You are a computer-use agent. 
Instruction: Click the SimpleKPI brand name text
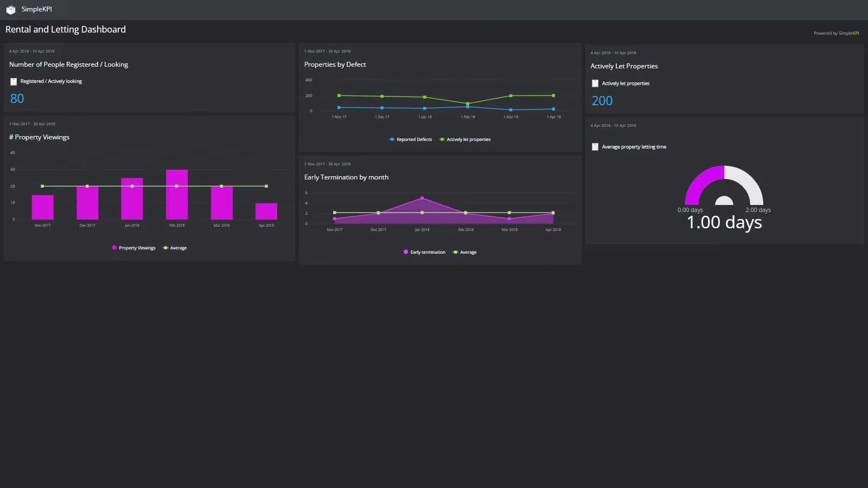pos(37,9)
